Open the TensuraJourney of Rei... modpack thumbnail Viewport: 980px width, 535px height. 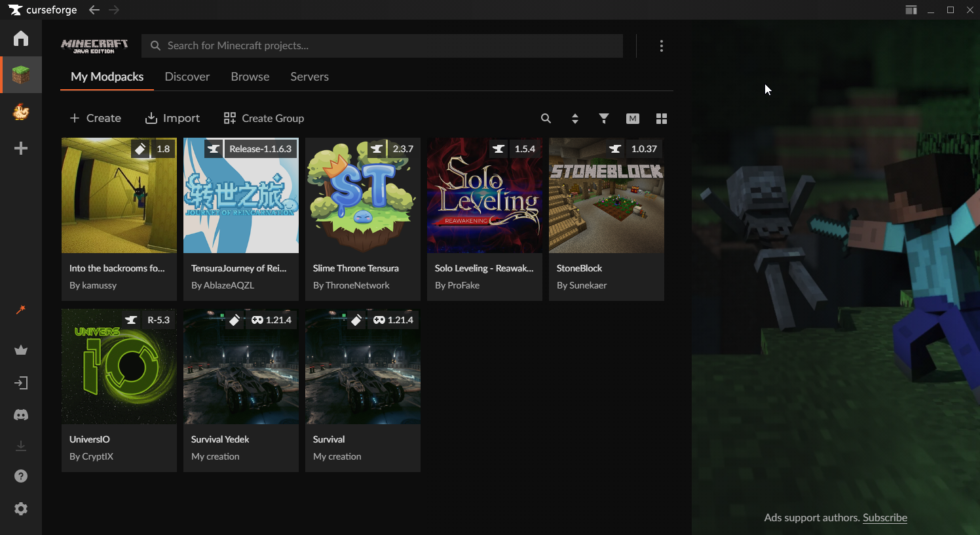[x=241, y=195]
